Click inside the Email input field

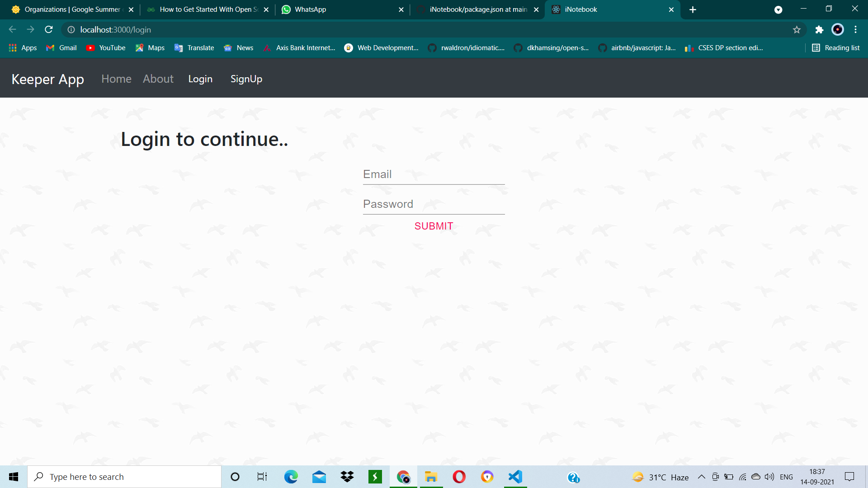434,174
